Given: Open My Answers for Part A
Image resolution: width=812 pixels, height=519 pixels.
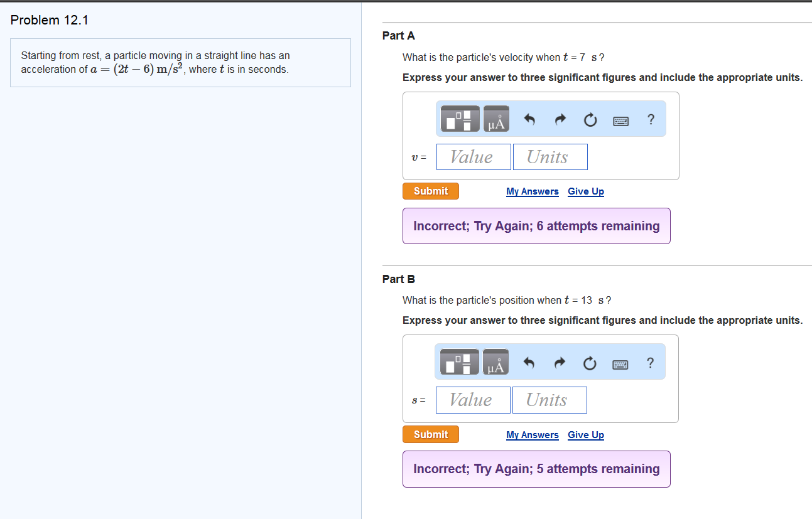Looking at the screenshot, I should coord(532,191).
